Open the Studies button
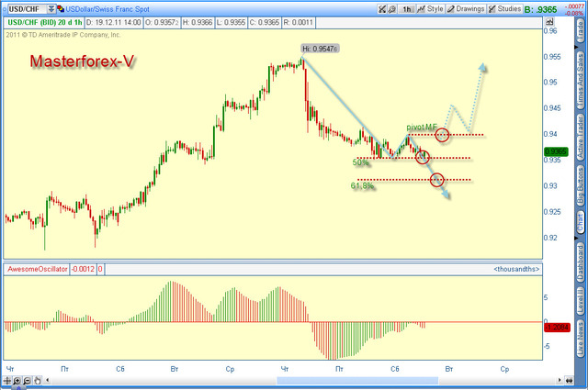 tap(504, 9)
